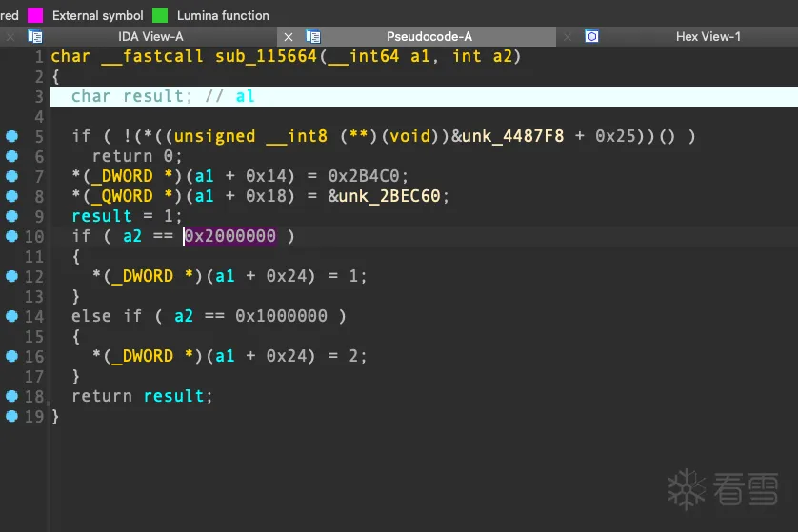Toggle breakpoint dot on line 14
Screen dimensions: 798x532
point(11,316)
